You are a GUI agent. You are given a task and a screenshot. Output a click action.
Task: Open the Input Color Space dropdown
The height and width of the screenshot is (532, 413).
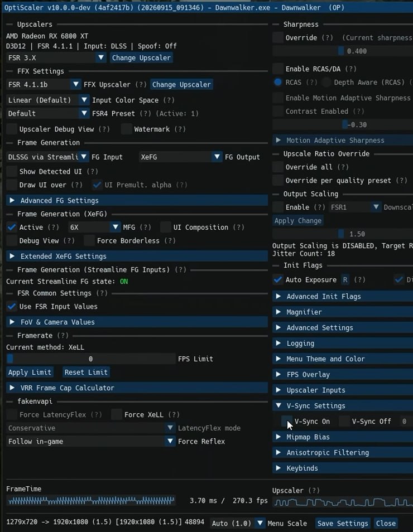(x=48, y=100)
